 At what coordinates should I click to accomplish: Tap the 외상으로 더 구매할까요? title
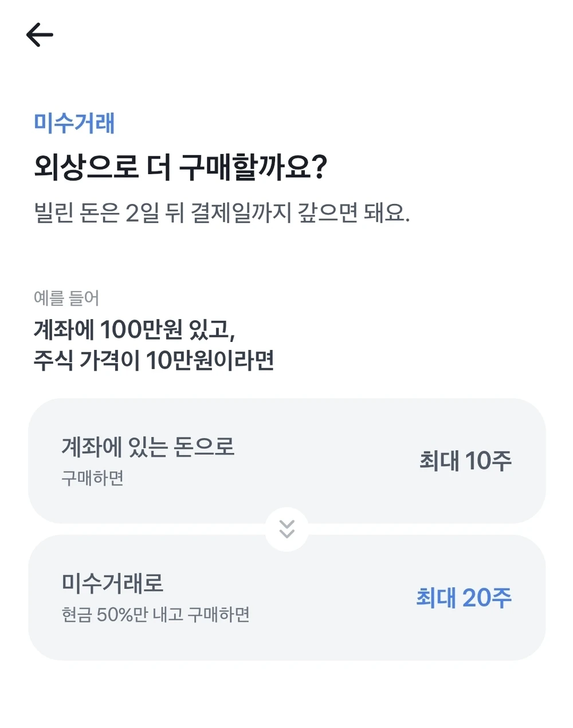180,168
